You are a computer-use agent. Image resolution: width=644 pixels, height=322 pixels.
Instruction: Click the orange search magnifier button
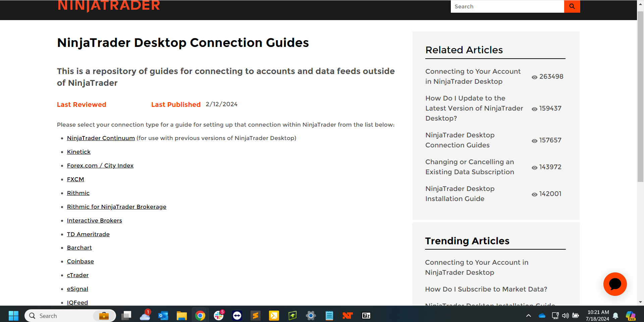click(x=572, y=6)
